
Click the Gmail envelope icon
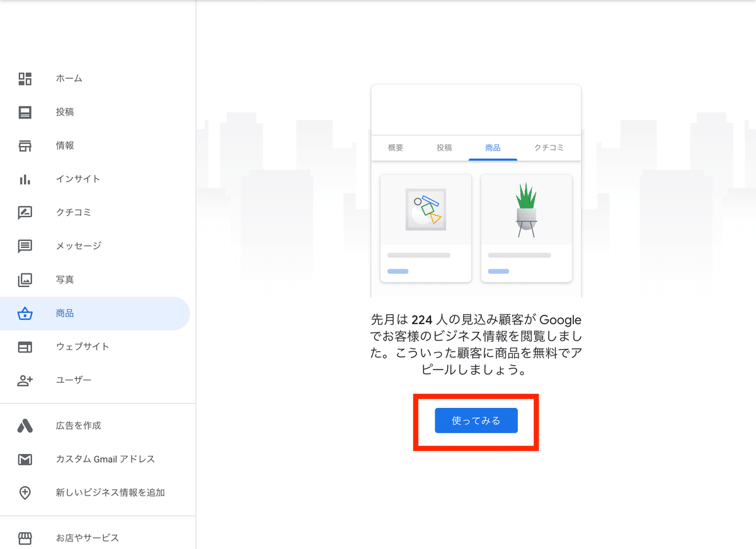(x=25, y=459)
